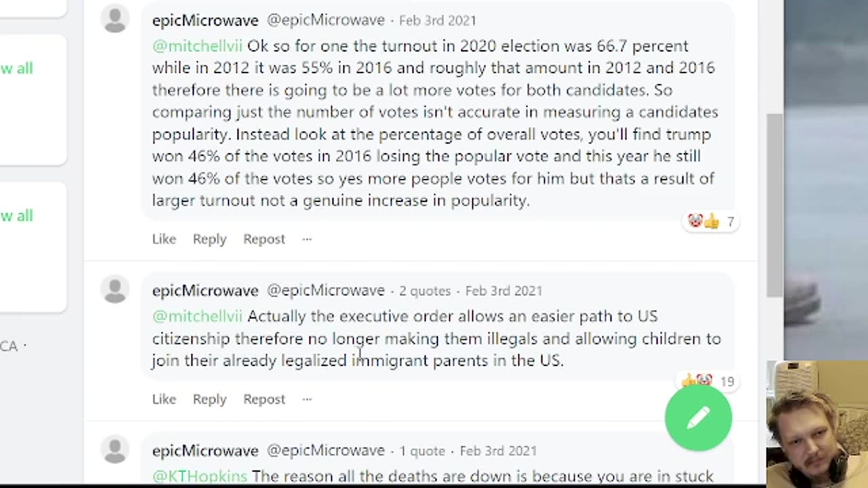The image size is (868, 488).
Task: Open epicMicrowave avatar on the turnout post
Action: (x=115, y=19)
